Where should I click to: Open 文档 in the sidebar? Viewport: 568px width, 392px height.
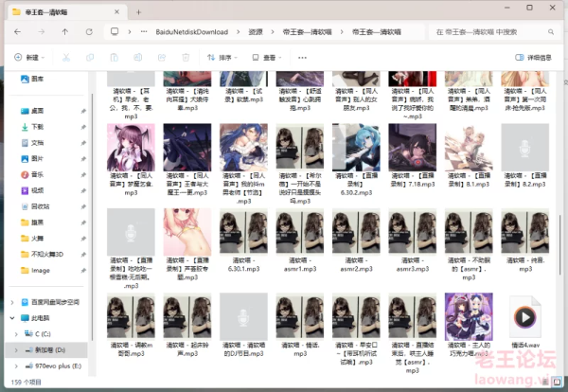pos(32,143)
